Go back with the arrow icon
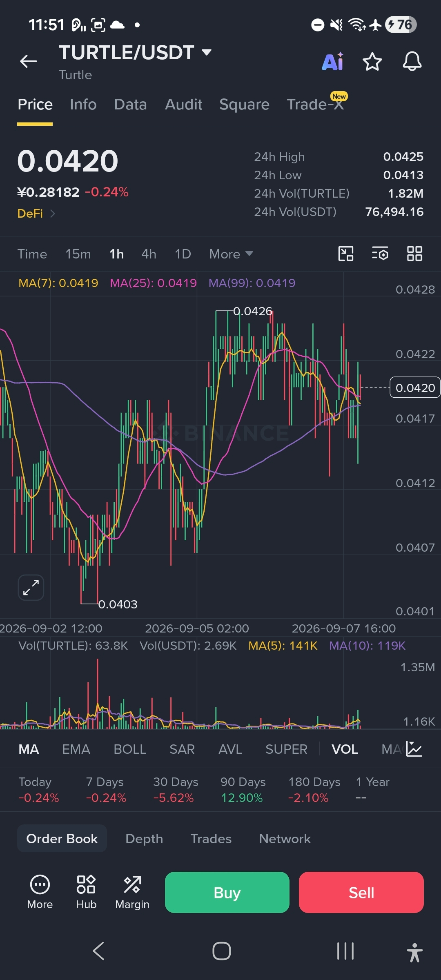 click(28, 62)
